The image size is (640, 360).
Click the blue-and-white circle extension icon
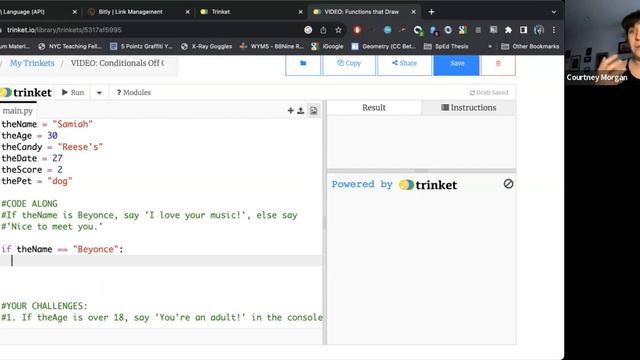coord(448,30)
